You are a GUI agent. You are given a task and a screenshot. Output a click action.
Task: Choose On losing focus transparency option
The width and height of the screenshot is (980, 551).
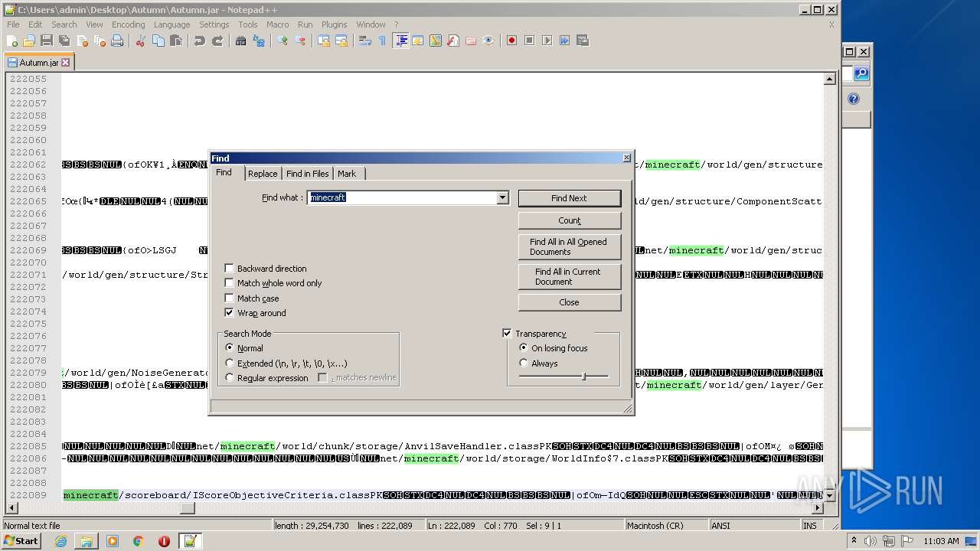coord(524,348)
